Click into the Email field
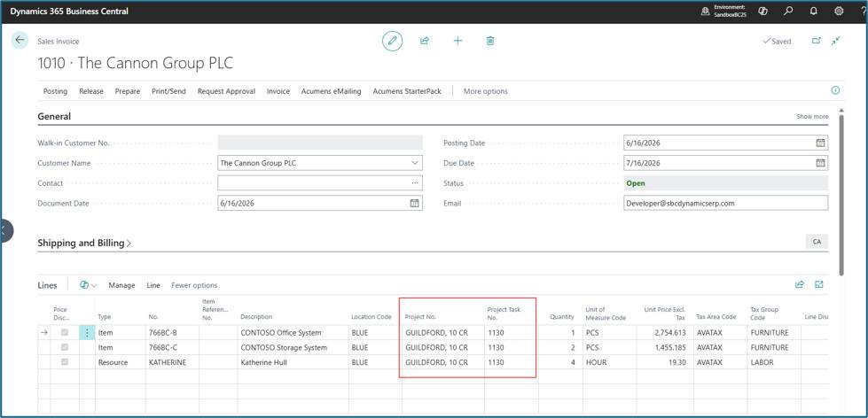This screenshot has width=868, height=418. click(726, 203)
